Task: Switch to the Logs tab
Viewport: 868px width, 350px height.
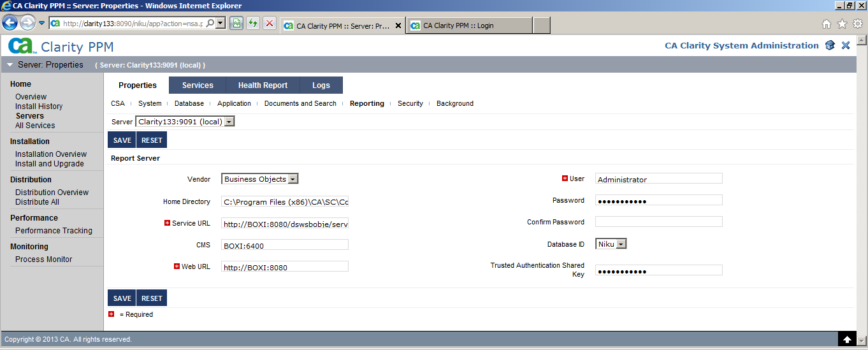Action: coord(321,85)
